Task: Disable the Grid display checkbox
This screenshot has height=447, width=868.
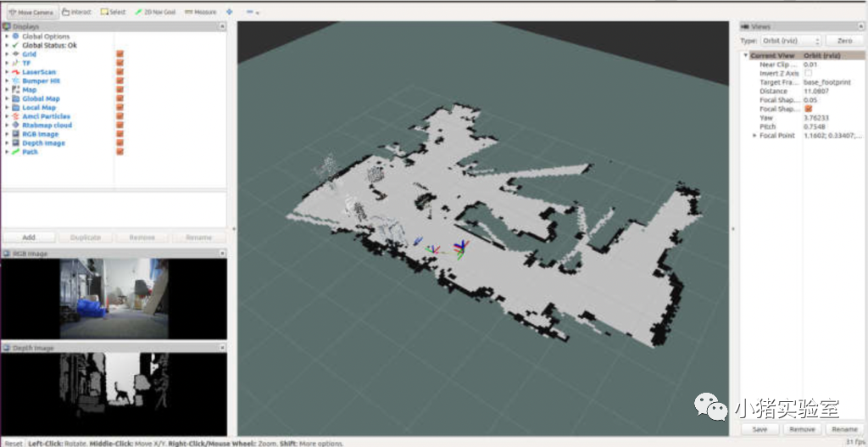Action: click(120, 54)
